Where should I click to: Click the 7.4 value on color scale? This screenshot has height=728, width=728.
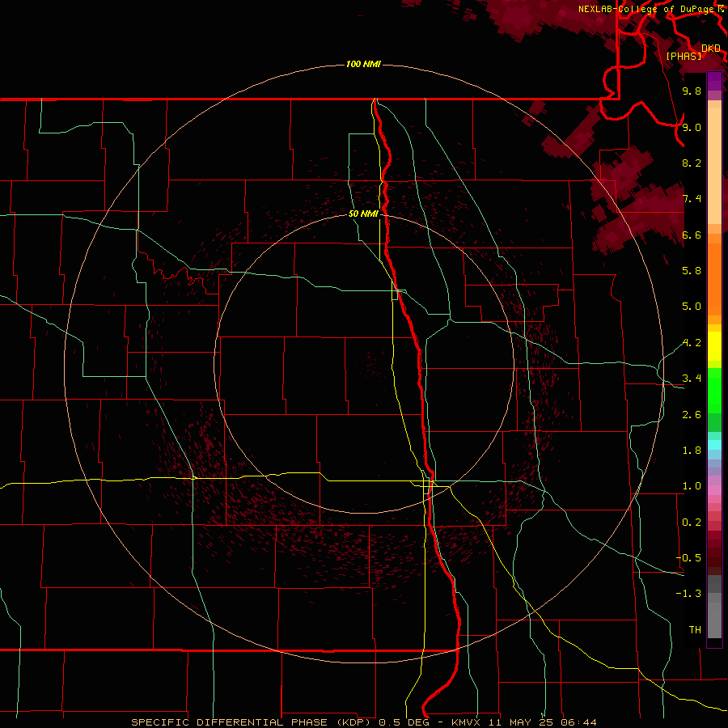[692, 199]
